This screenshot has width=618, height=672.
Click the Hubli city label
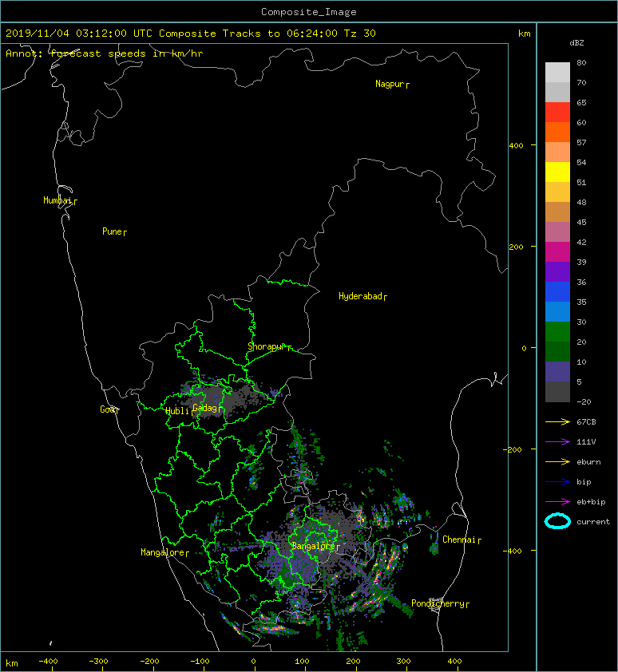[x=179, y=411]
